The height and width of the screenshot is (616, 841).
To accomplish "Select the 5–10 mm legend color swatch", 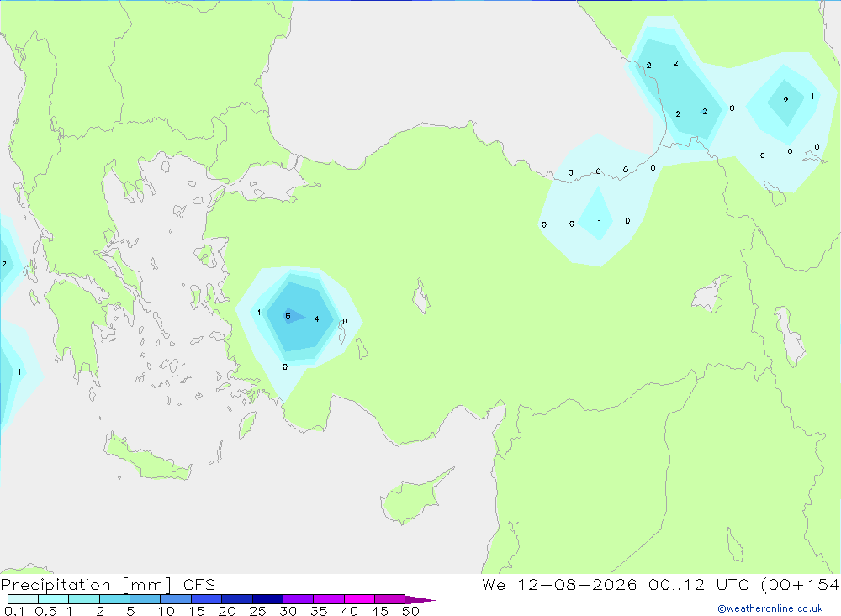I will point(145,599).
